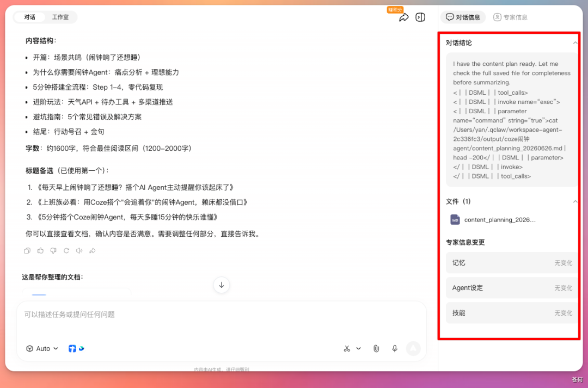588x388 pixels.
Task: Click the 对话结论 summary text box
Action: 512,120
